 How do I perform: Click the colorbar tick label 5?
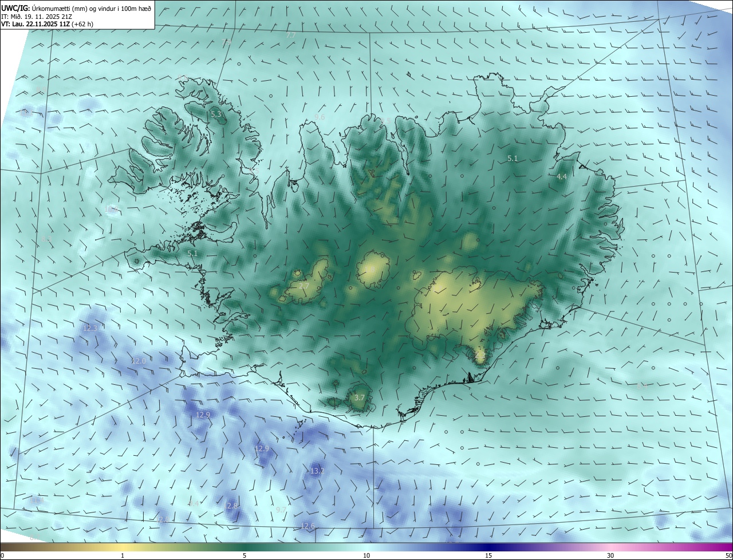click(245, 555)
